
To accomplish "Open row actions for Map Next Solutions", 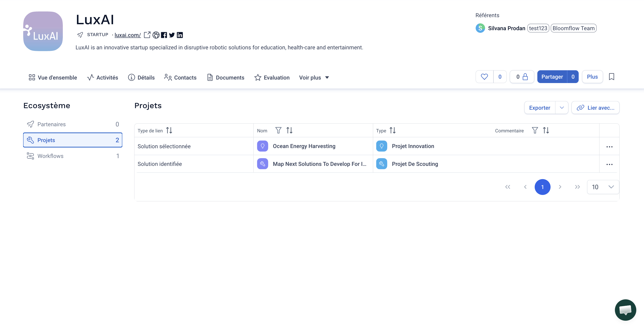I will [609, 164].
